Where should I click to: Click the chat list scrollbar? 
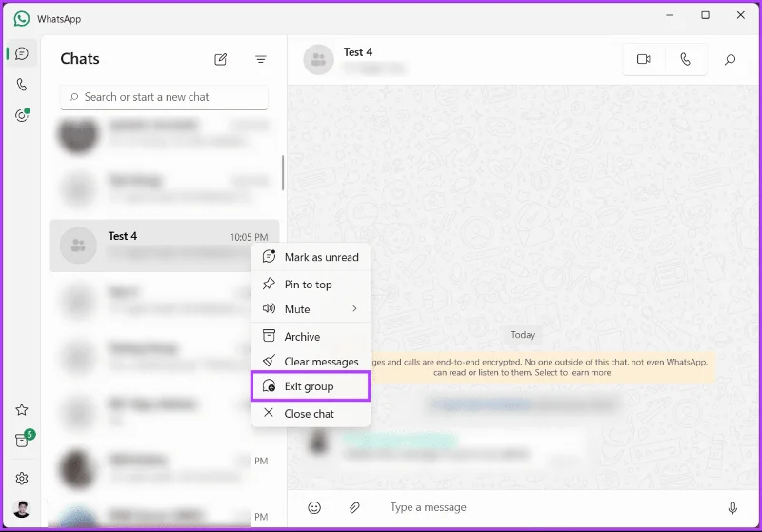coord(282,173)
